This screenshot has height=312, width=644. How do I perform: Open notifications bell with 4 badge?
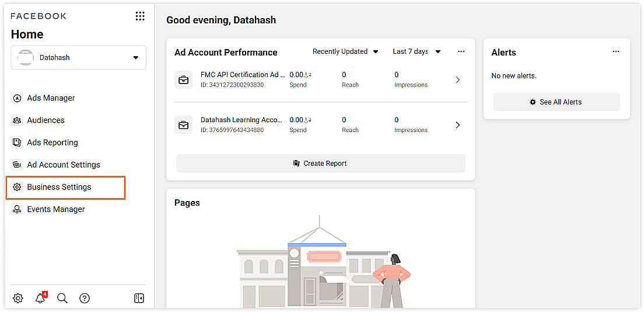41,297
